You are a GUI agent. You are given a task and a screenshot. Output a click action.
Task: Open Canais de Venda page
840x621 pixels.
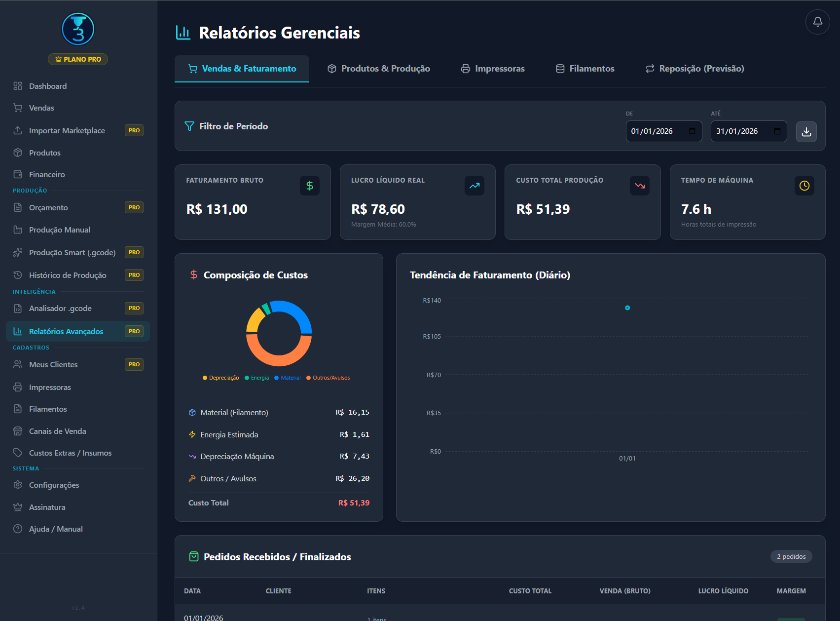point(57,431)
